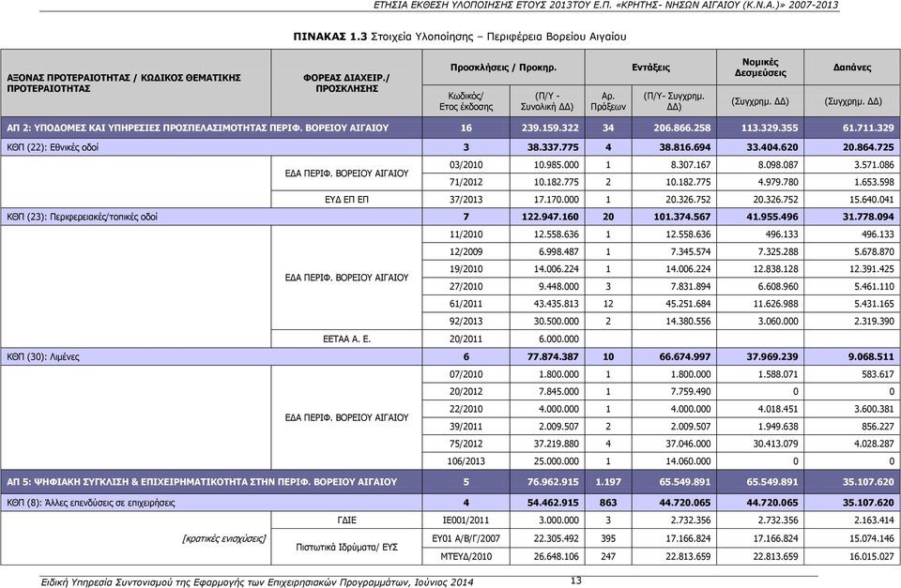Select the column header 'Δαπάνες'
This screenshot has width=901, height=588.
(x=852, y=68)
